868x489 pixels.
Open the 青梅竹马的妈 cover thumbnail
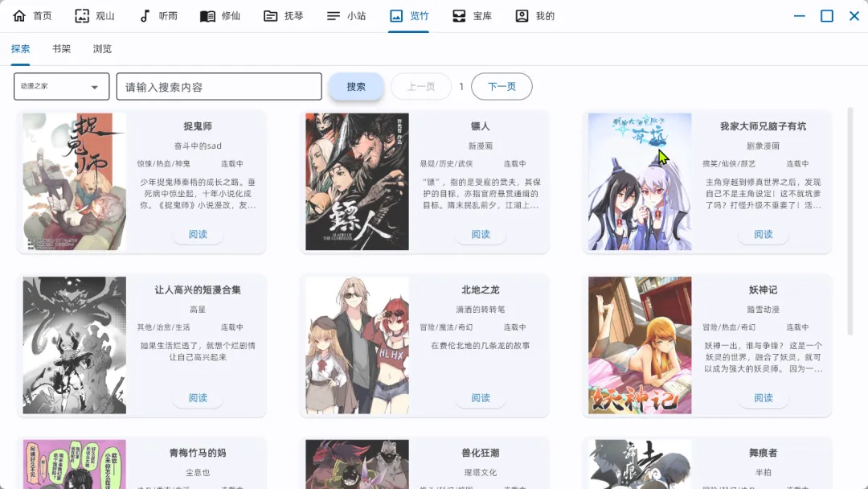(75, 464)
